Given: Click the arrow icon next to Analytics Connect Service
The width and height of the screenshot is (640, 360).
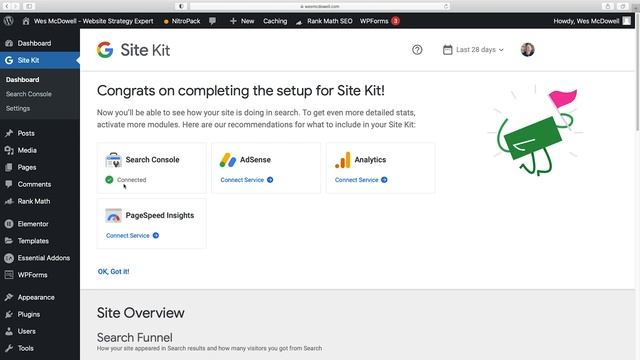Looking at the screenshot, I should 384,180.
